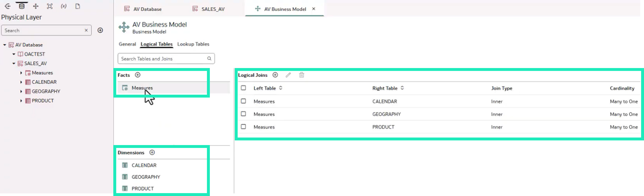
Task: Click the SALES_AV icon in the tree
Action: click(20, 63)
